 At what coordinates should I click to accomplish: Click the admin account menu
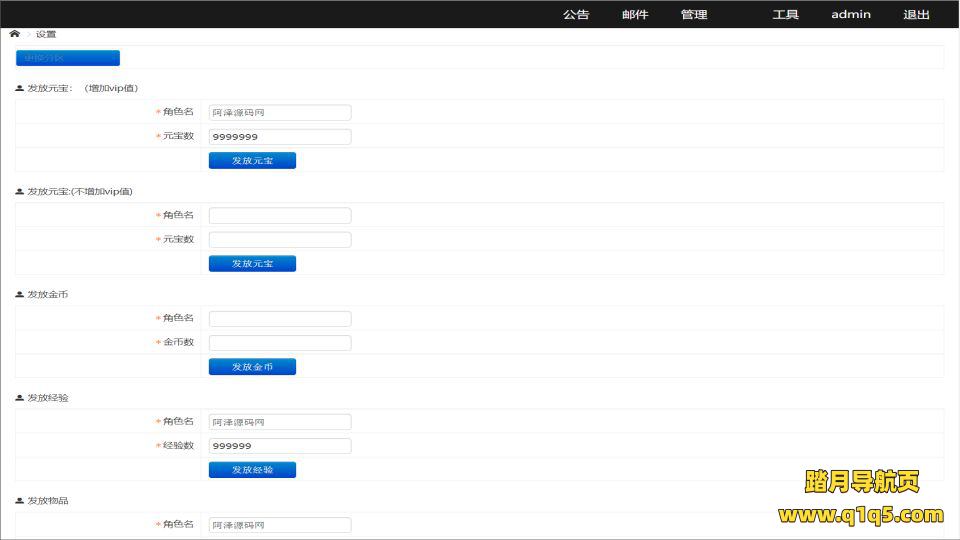pos(851,15)
